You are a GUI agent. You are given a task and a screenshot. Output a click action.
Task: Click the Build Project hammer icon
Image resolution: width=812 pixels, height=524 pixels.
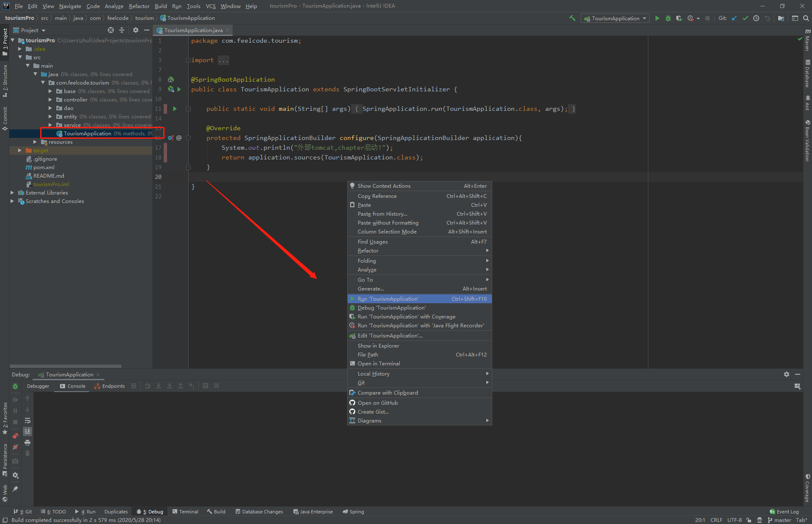(x=573, y=18)
